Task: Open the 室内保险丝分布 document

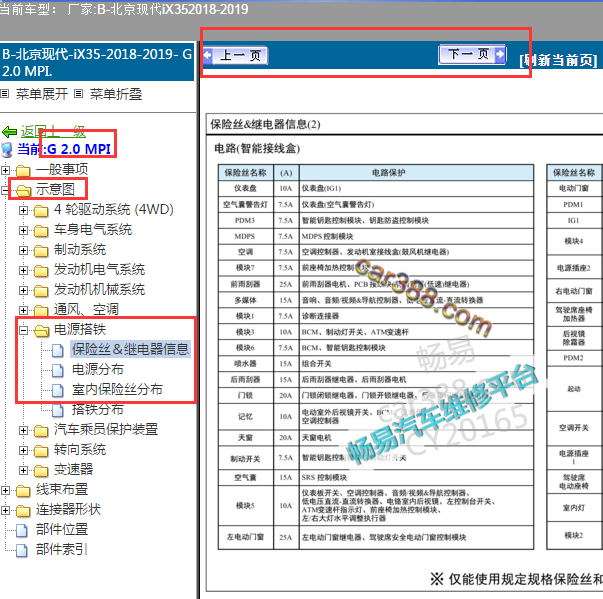Action: (x=117, y=389)
